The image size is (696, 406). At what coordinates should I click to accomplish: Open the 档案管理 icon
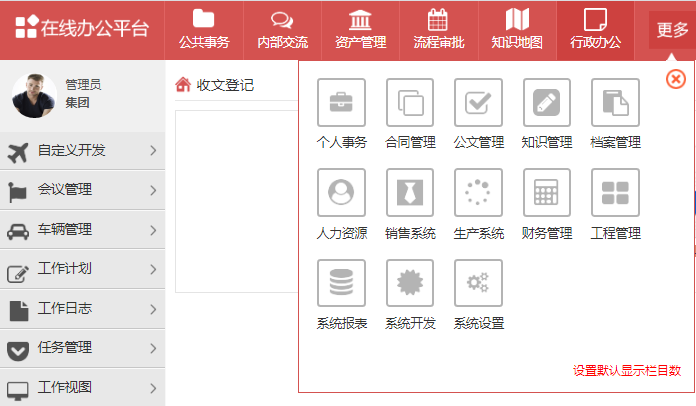coord(615,102)
